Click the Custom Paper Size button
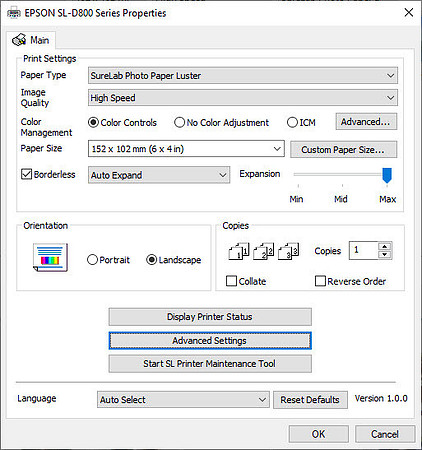Viewport: 422px width, 450px height. [343, 150]
